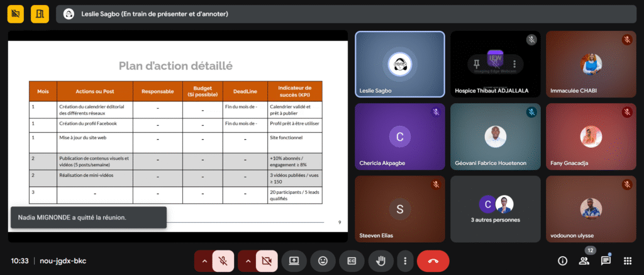
Task: Raise hand using the hand icon
Action: (x=380, y=261)
